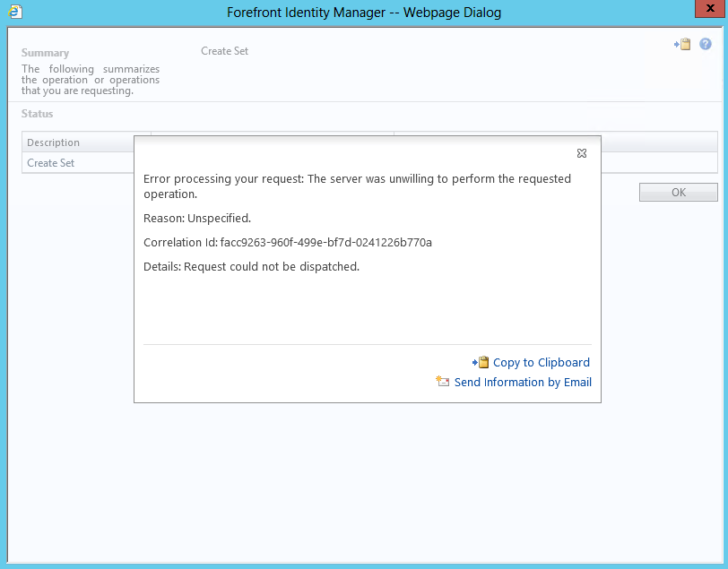Screen dimensions: 728x569
Task: Click the 'Details: Request could not be dispatched.' line
Action: [251, 266]
